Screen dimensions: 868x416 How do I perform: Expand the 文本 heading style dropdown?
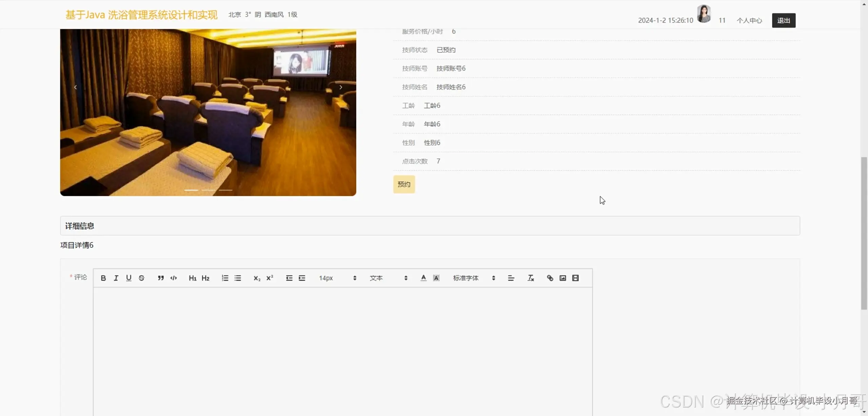coord(388,278)
